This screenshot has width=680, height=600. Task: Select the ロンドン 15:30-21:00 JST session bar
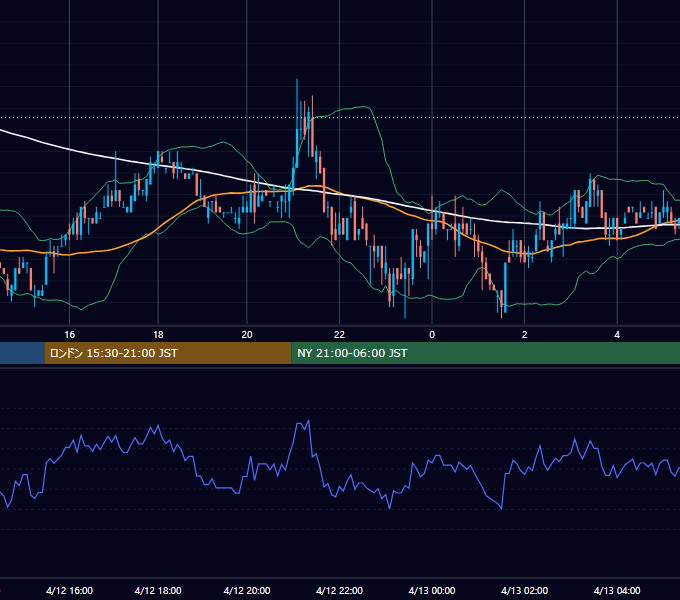[x=168, y=353]
